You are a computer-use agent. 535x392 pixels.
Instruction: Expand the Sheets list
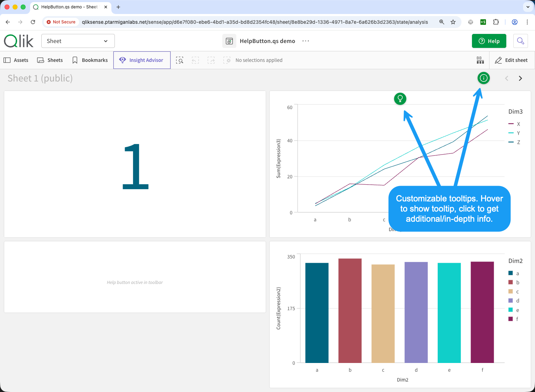50,60
